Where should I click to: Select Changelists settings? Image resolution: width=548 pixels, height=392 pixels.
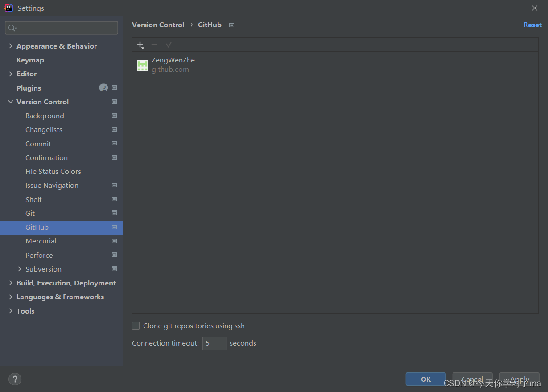[44, 129]
